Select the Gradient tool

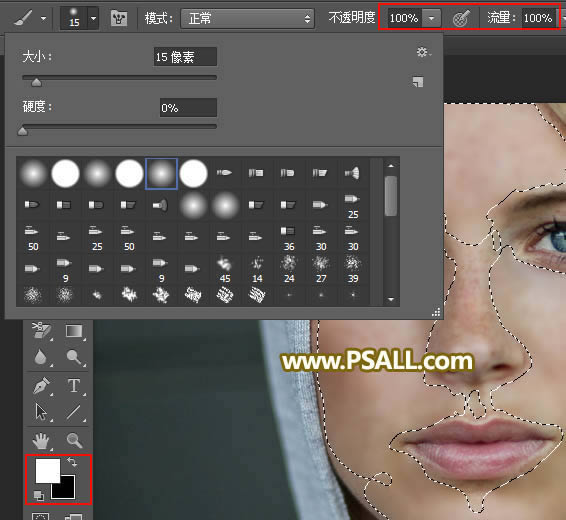(74, 331)
